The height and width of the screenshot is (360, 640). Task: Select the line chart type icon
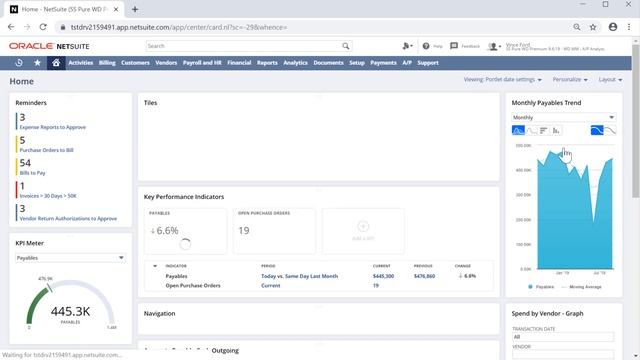(x=531, y=131)
